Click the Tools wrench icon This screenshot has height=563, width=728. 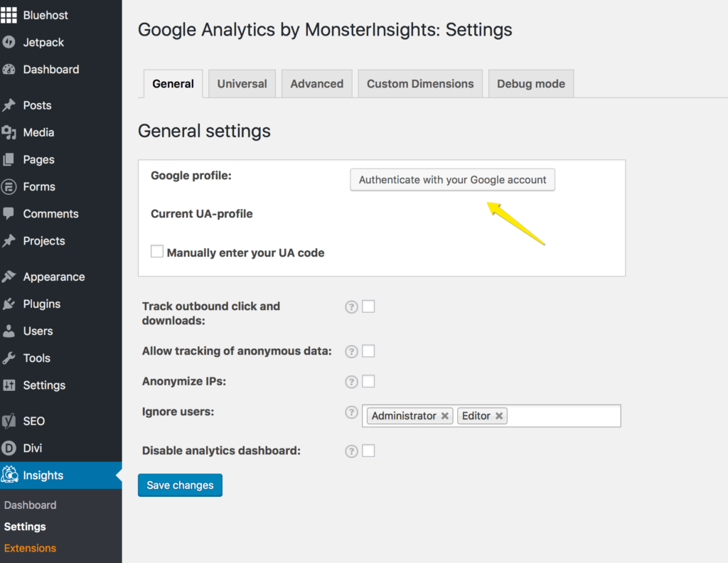(9, 358)
